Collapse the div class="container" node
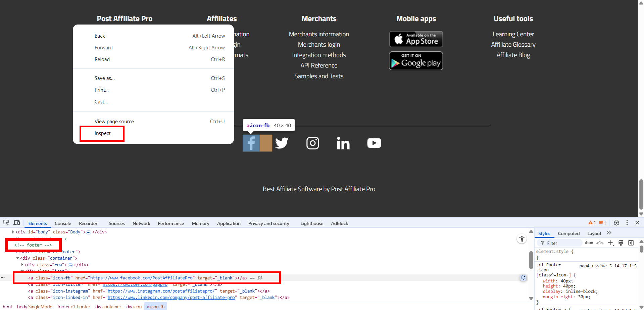Image resolution: width=644 pixels, height=310 pixels. 18,258
